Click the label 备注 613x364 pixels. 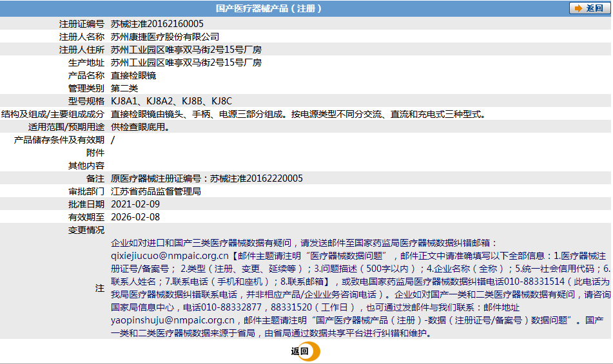95,178
